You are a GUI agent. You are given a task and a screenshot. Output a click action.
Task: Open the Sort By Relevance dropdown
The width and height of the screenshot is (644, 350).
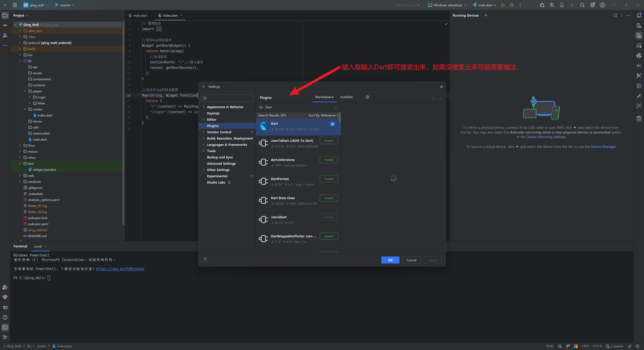pyautogui.click(x=323, y=115)
